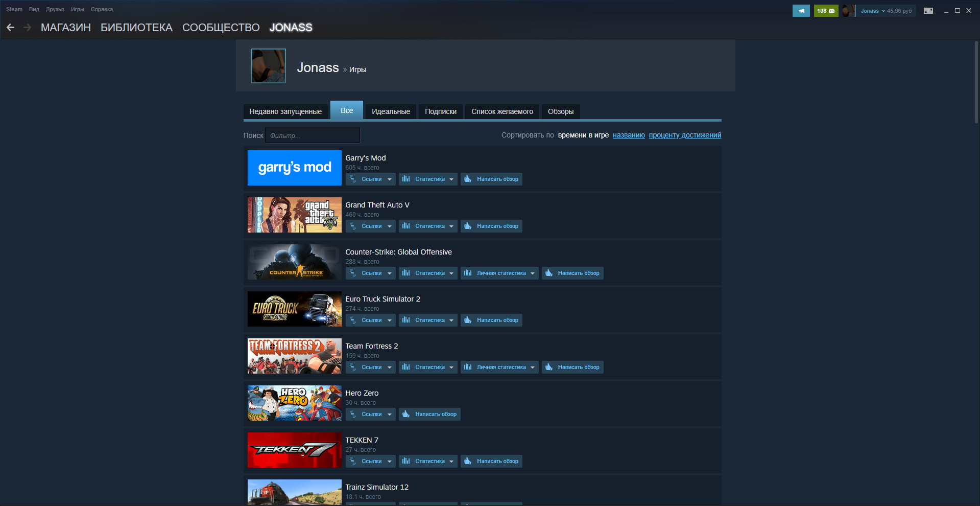Go to МАГАЗИН section

click(66, 28)
